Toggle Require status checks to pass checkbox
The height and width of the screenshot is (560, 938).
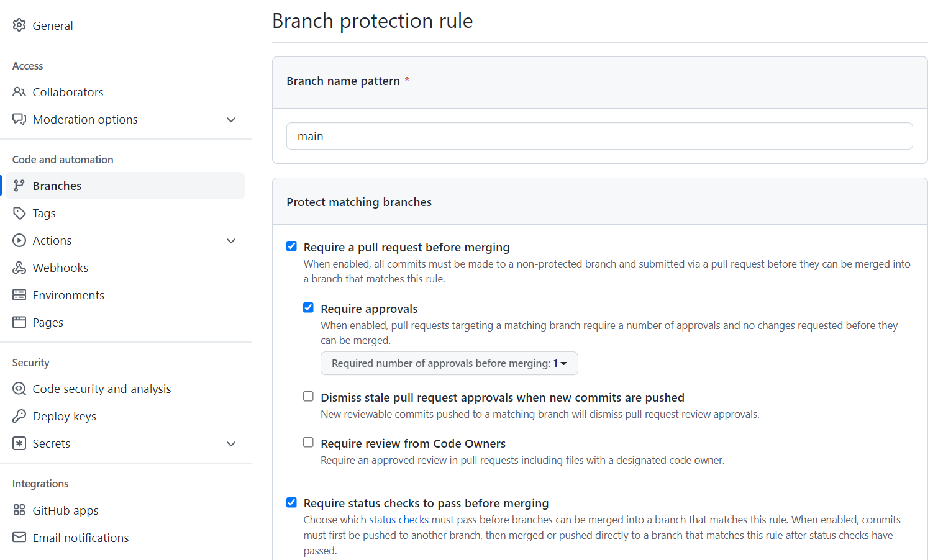pos(291,502)
